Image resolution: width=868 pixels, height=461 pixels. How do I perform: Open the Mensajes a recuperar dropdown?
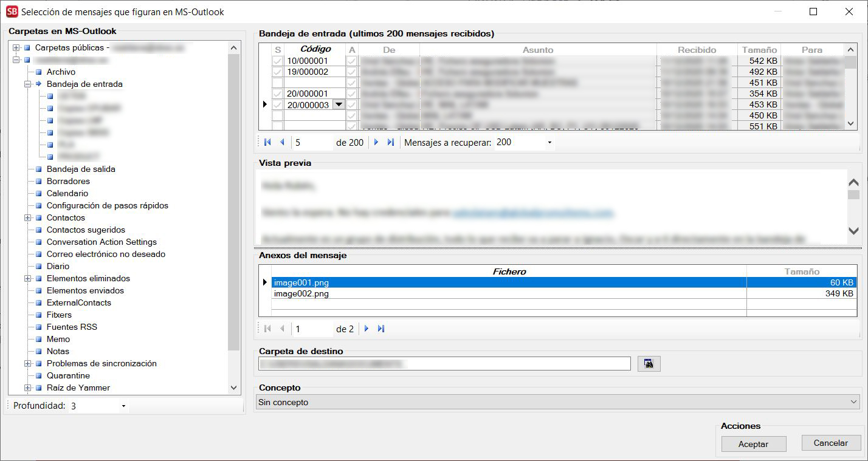[549, 143]
